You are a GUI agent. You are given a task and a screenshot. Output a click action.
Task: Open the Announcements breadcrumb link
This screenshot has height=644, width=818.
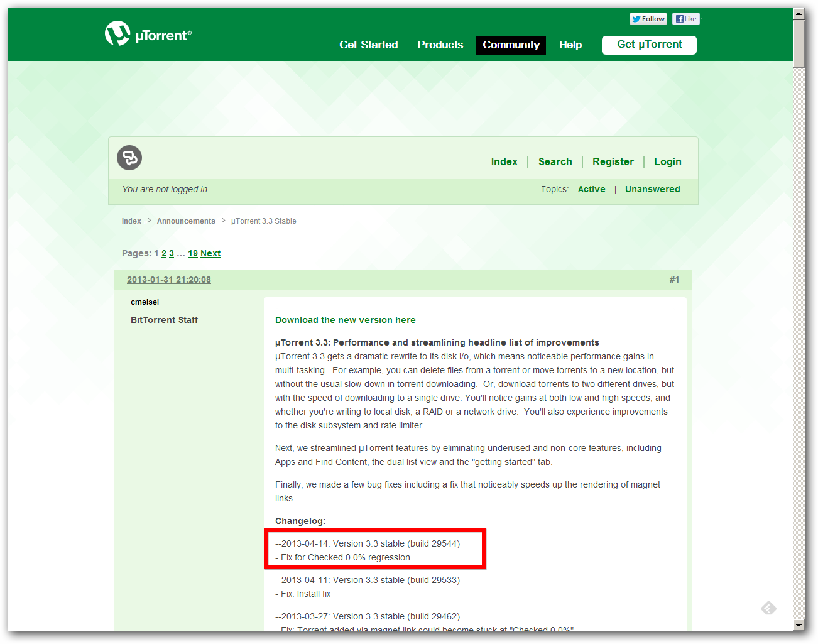[x=186, y=221]
